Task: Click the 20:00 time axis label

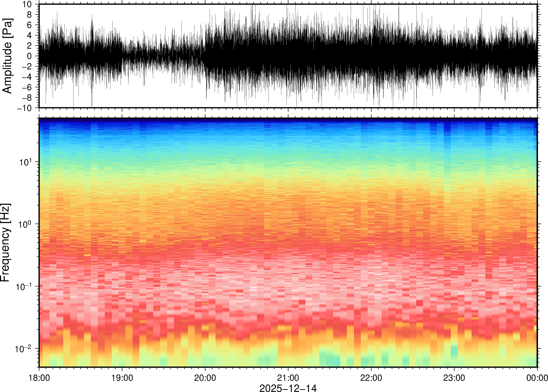Action: pos(205,378)
